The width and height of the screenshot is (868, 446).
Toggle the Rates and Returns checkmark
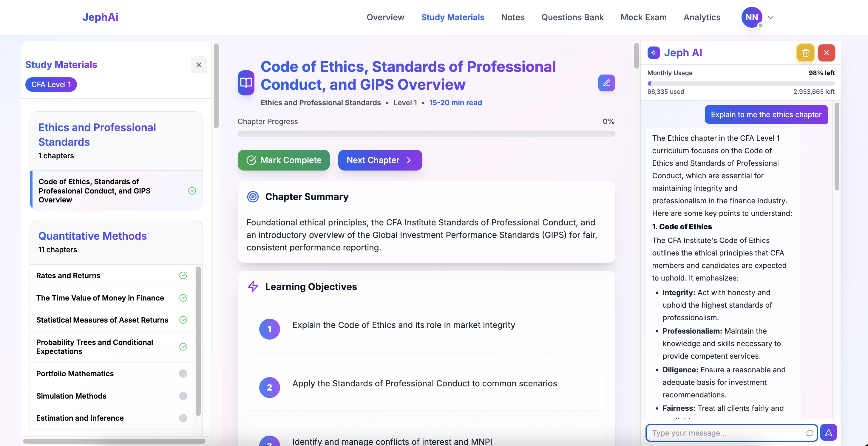coord(183,275)
